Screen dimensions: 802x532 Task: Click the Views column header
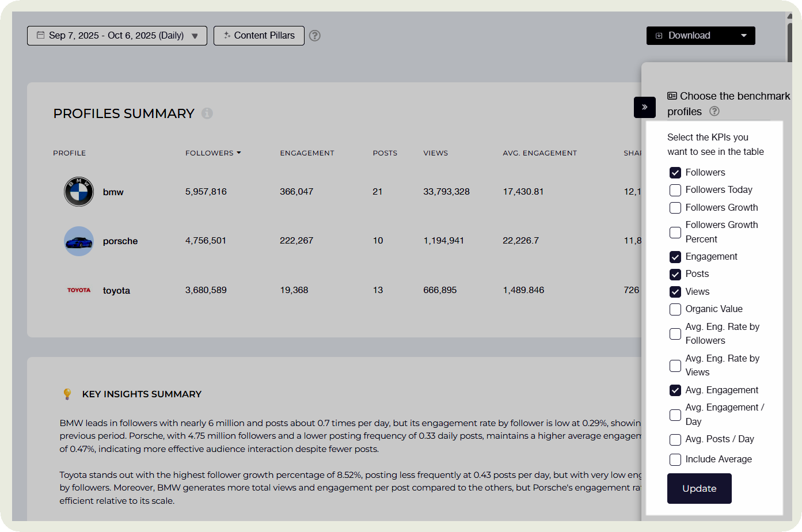coord(435,153)
